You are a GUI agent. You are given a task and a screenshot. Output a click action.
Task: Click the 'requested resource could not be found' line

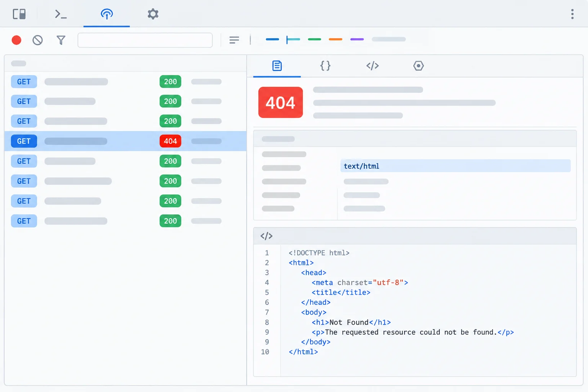[x=413, y=332]
